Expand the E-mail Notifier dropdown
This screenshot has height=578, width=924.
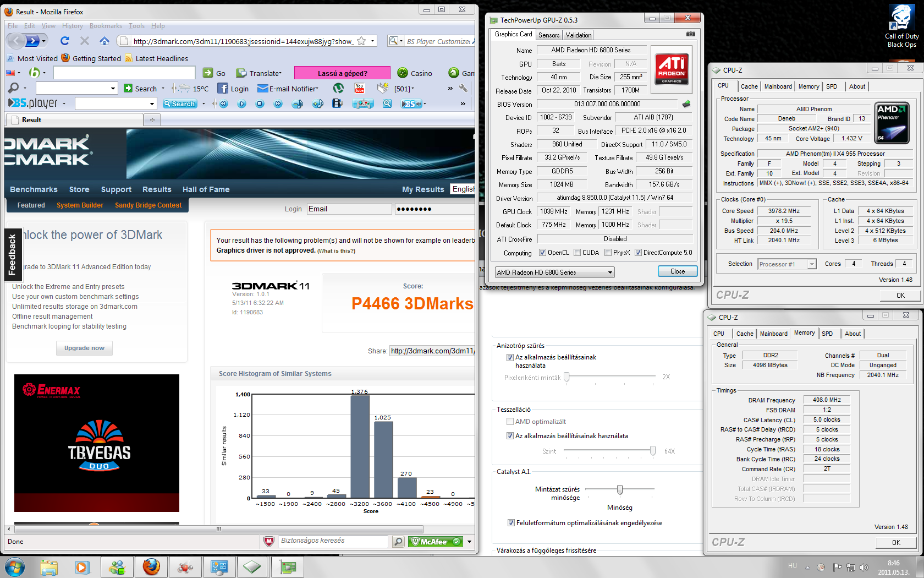pyautogui.click(x=317, y=89)
